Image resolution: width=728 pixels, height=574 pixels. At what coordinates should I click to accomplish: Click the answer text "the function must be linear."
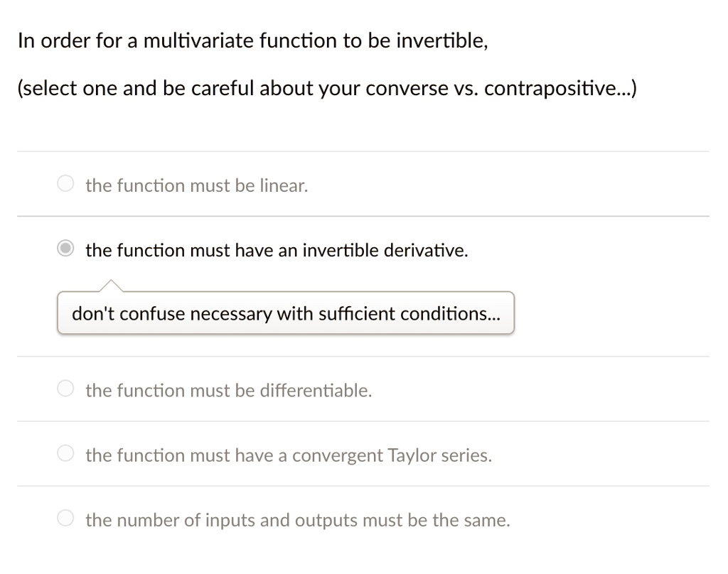click(197, 185)
